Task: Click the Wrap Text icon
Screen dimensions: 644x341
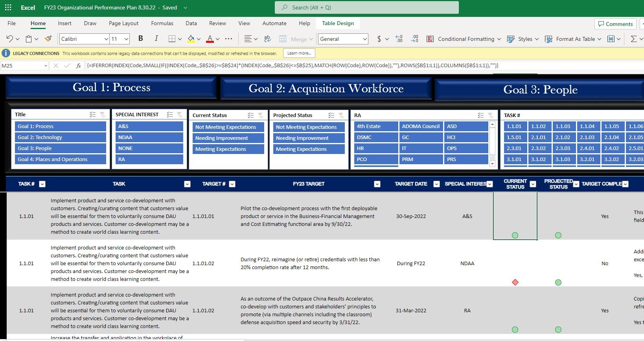Action: (x=268, y=38)
